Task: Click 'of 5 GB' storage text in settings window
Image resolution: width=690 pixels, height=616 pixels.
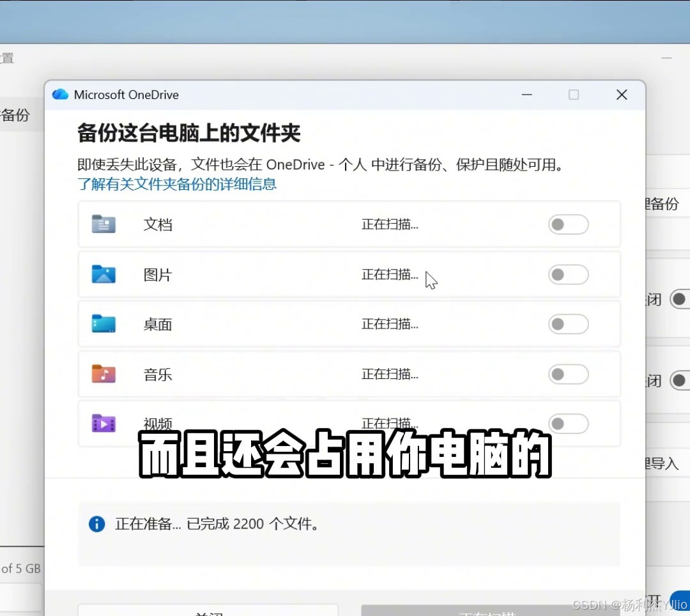Action: 20,569
